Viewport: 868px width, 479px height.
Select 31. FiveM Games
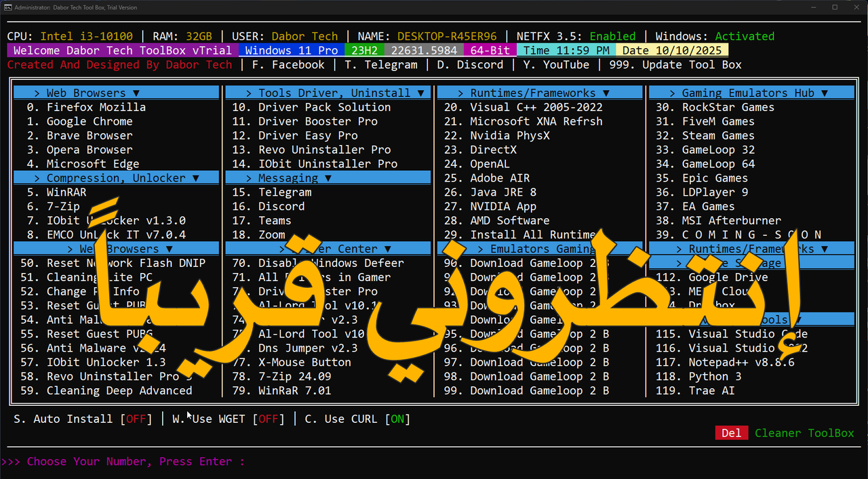pyautogui.click(x=705, y=121)
